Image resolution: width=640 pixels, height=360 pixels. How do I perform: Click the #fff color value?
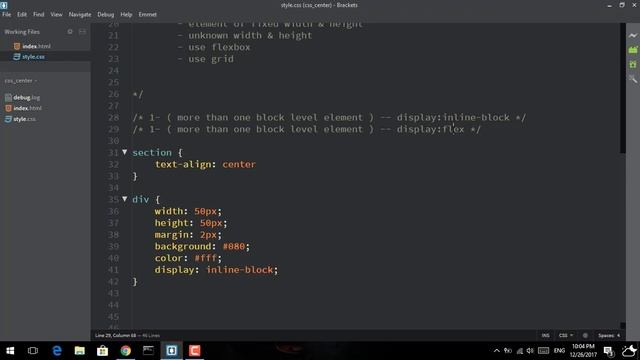point(205,258)
